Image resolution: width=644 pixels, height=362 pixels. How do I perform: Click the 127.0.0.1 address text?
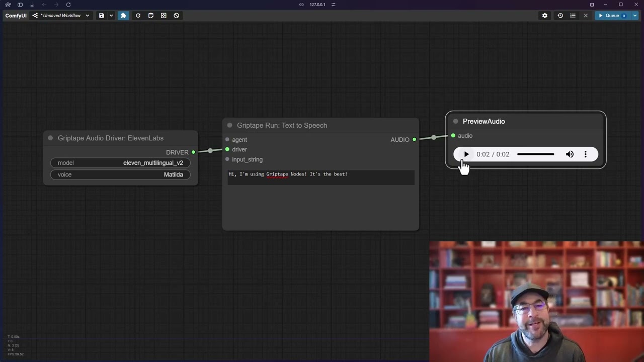[317, 5]
